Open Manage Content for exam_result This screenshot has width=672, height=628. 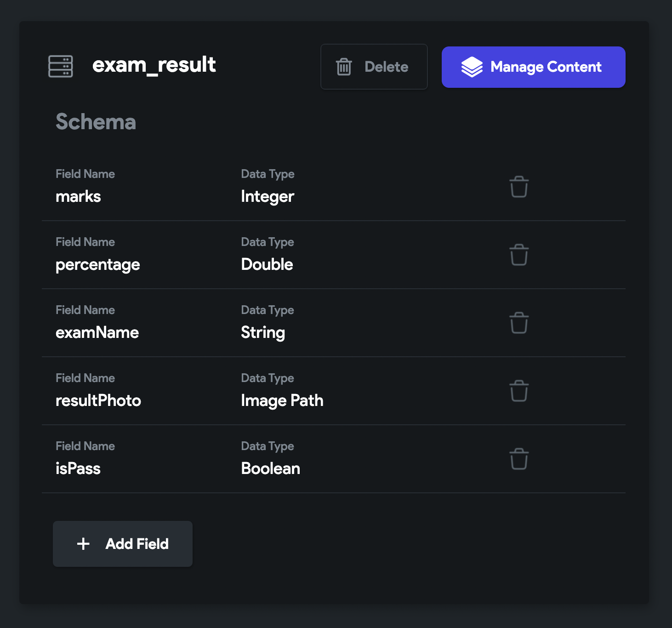tap(534, 67)
